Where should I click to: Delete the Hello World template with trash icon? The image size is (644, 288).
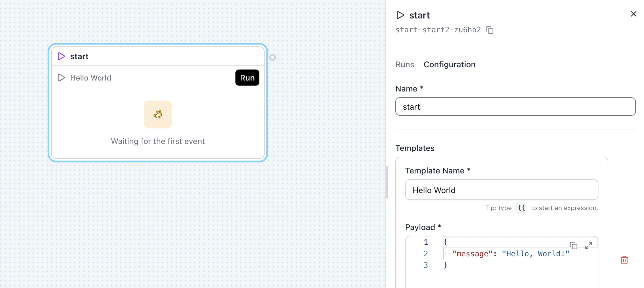click(624, 260)
